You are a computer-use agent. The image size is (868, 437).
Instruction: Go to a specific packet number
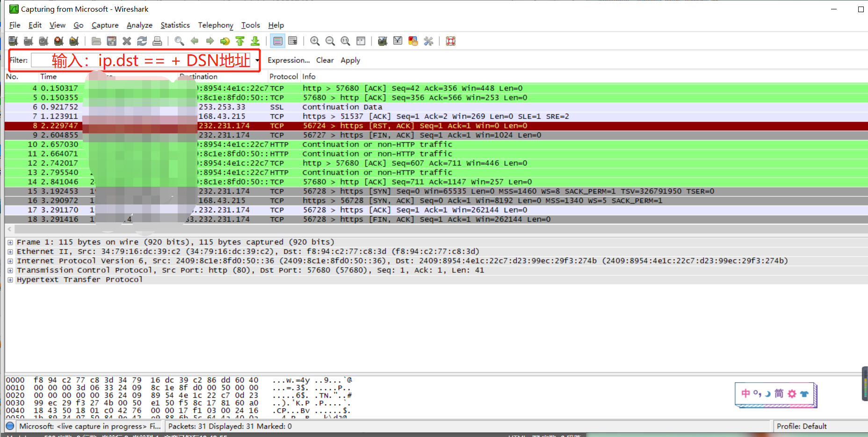pos(225,41)
